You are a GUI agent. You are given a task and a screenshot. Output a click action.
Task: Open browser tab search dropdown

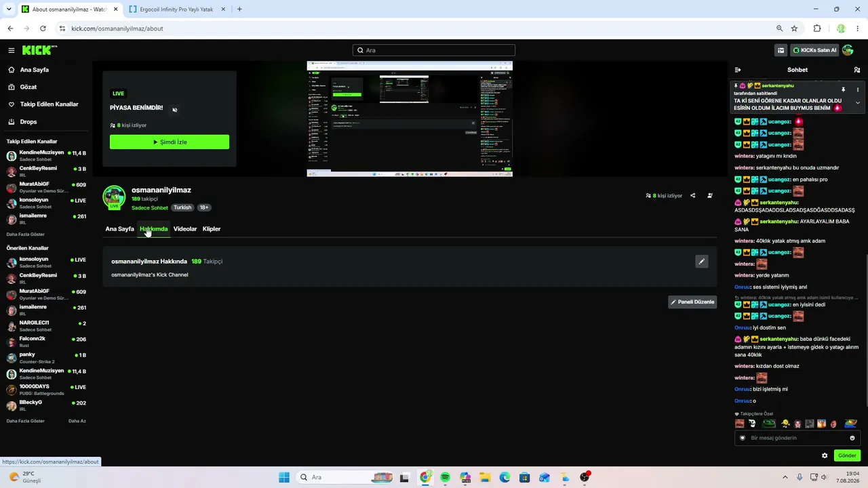[8, 9]
